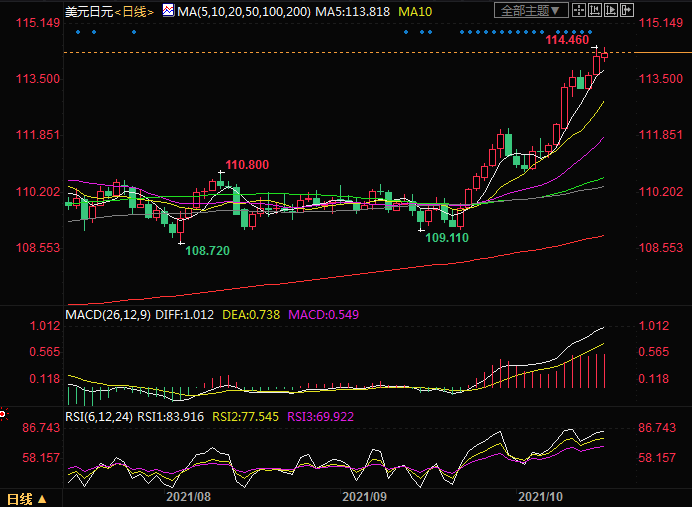Click the exit arrow icon in toolbar
The height and width of the screenshot is (507, 692).
point(627,10)
